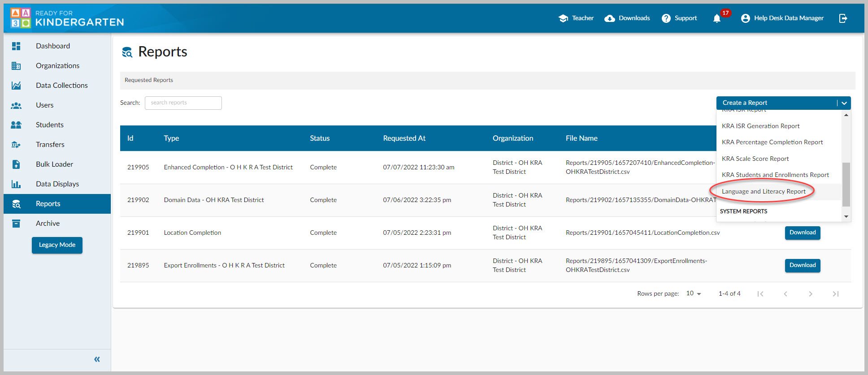
Task: Click the Support link in header
Action: coord(686,18)
